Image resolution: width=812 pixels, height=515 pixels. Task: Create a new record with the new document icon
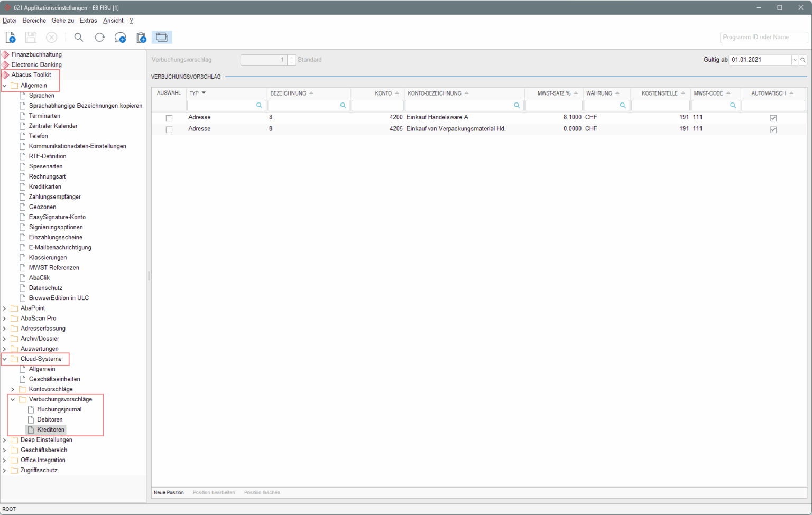coord(10,37)
